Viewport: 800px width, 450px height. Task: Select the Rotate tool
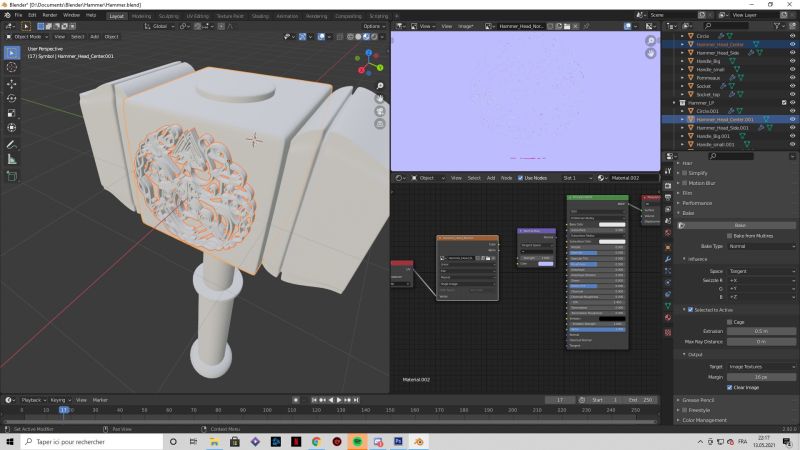pos(12,98)
